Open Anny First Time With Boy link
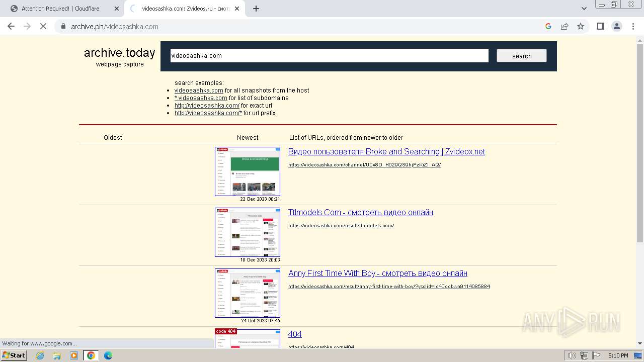Screen dimensions: 644x362 (x=378, y=274)
